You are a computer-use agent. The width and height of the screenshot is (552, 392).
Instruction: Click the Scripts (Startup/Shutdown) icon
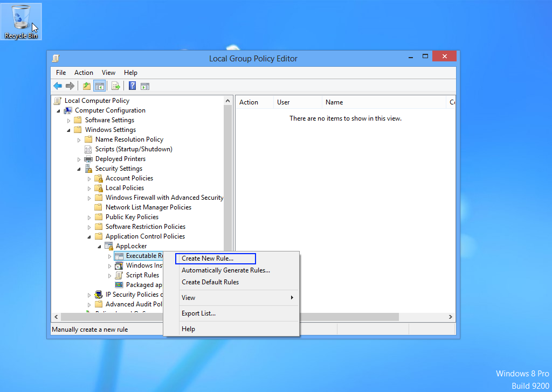click(88, 149)
